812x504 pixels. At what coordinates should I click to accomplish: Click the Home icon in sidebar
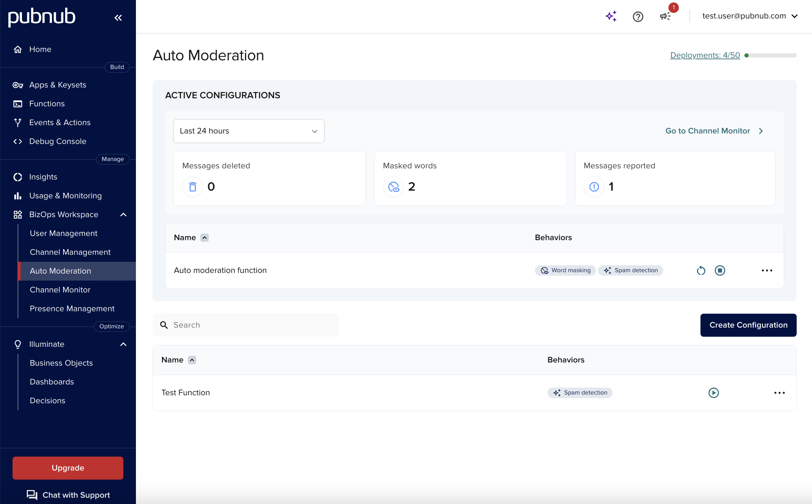pyautogui.click(x=18, y=49)
